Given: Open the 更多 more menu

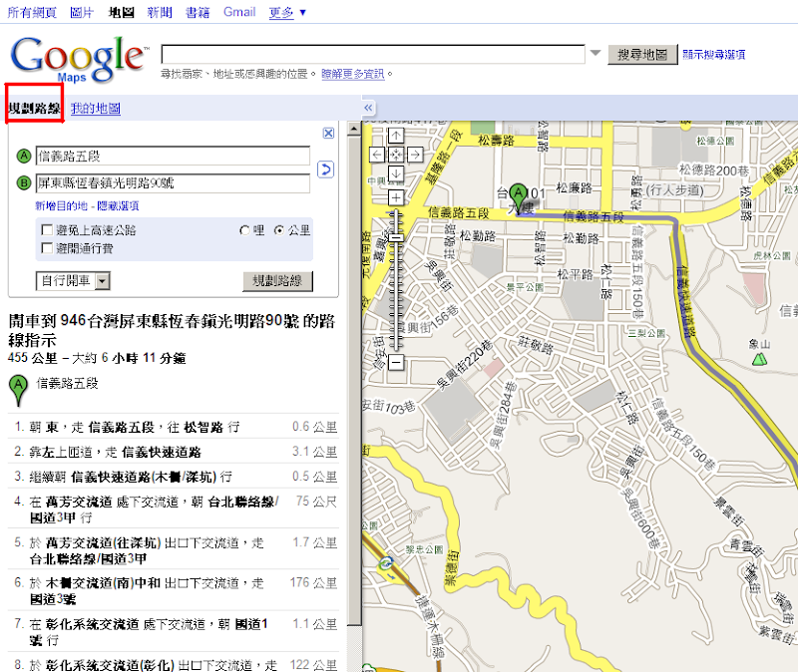Looking at the screenshot, I should click(287, 12).
